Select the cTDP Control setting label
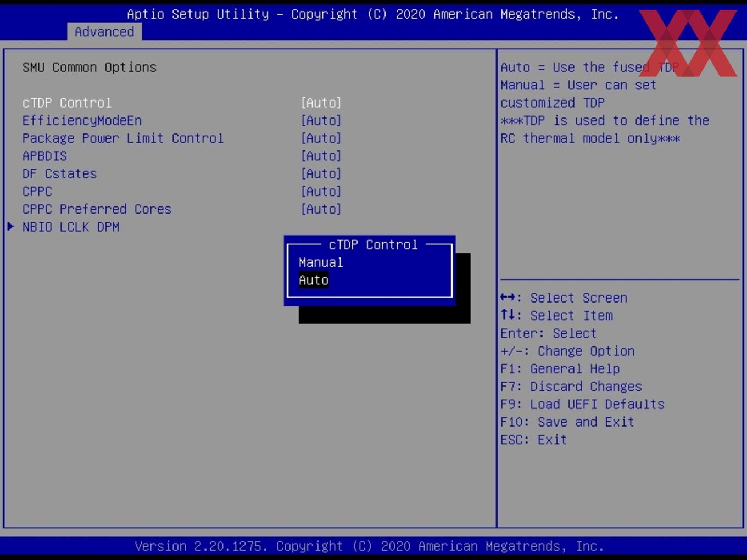 [x=67, y=103]
